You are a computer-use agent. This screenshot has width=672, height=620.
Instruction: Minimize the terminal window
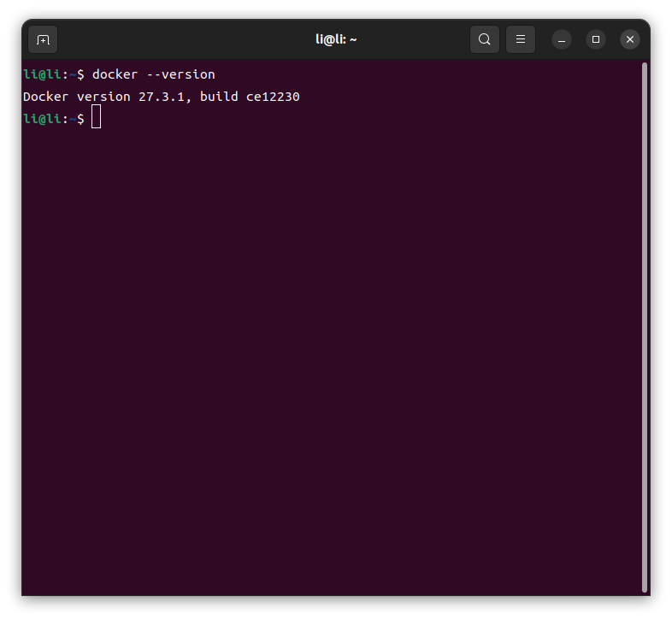click(562, 40)
